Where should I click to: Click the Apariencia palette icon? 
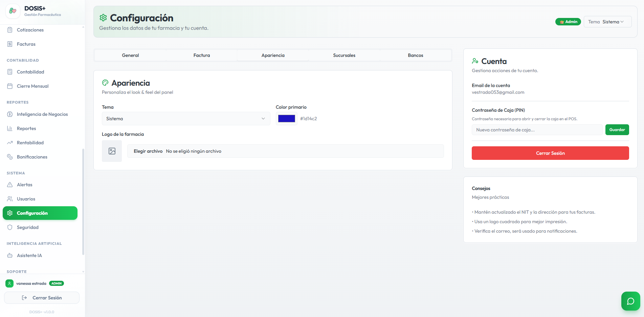[x=105, y=83]
